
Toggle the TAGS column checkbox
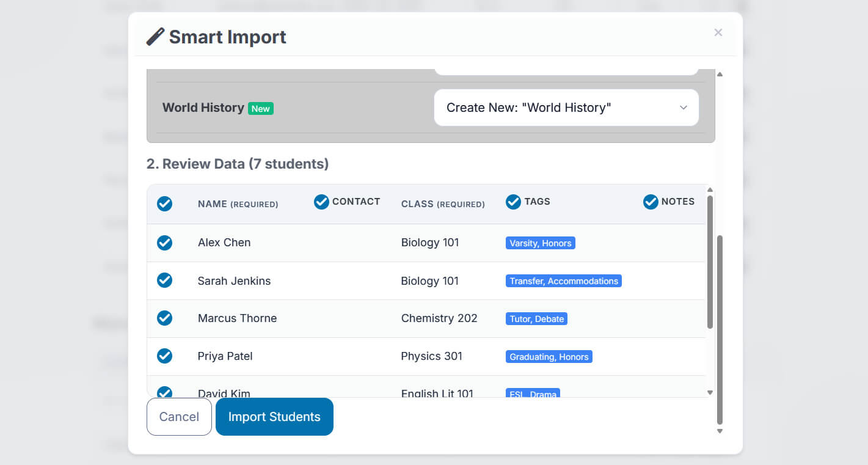[513, 202]
